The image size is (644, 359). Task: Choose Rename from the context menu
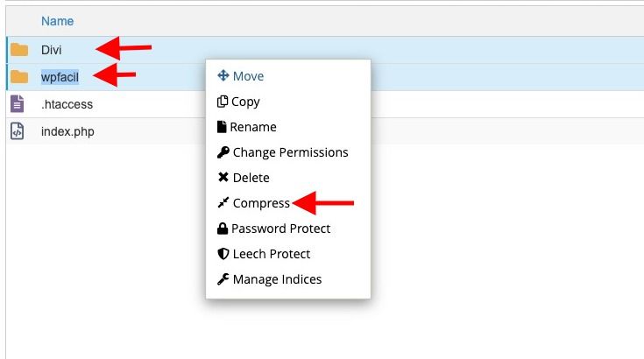(x=253, y=127)
